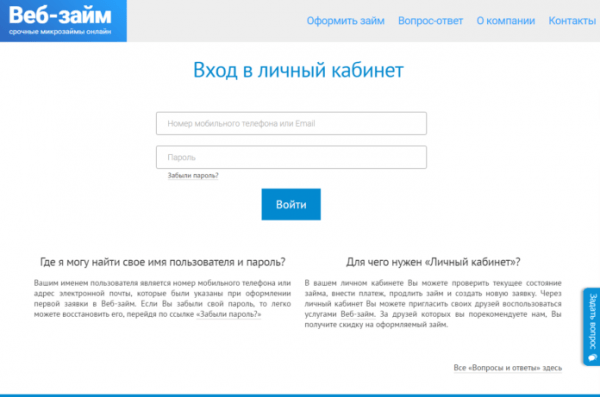The width and height of the screenshot is (600, 397).
Task: Open the Контакты page
Action: (572, 21)
